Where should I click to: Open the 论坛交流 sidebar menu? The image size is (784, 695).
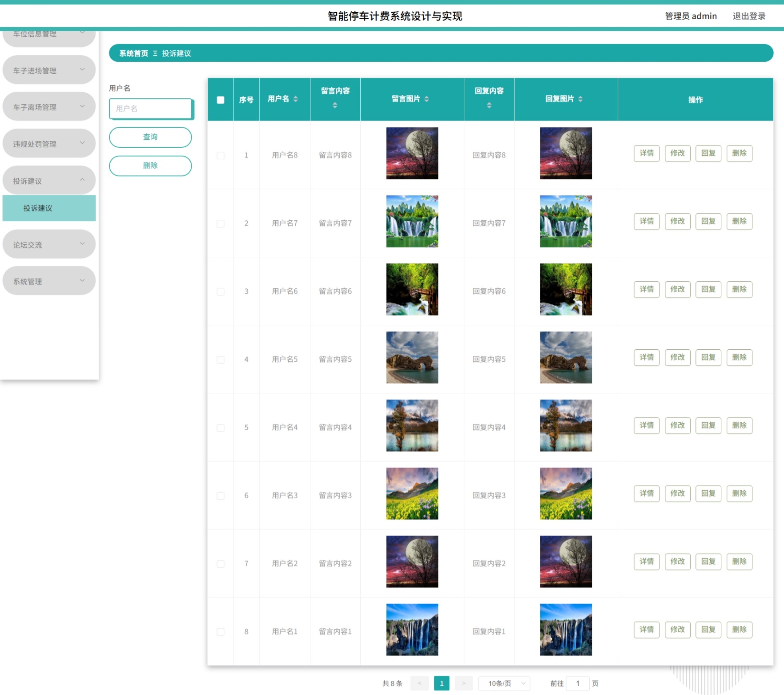coord(49,245)
